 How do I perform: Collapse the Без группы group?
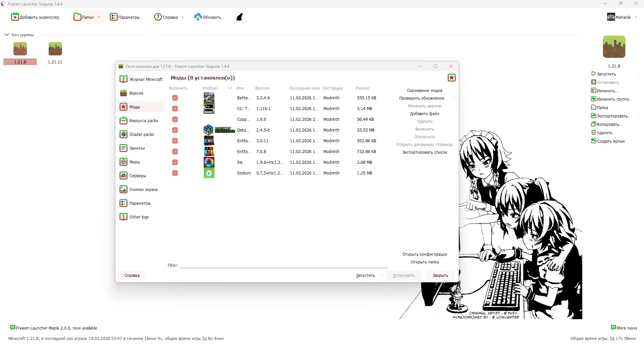tap(6, 35)
